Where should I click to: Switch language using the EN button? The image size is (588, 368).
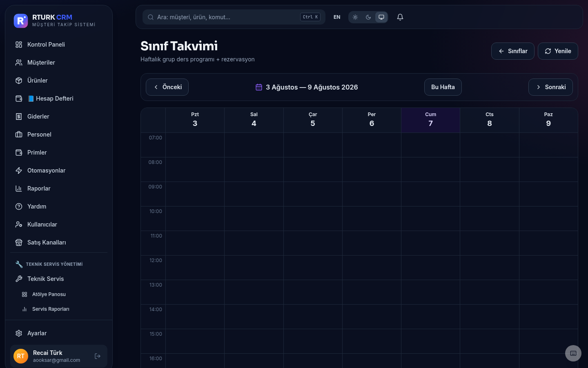(337, 17)
